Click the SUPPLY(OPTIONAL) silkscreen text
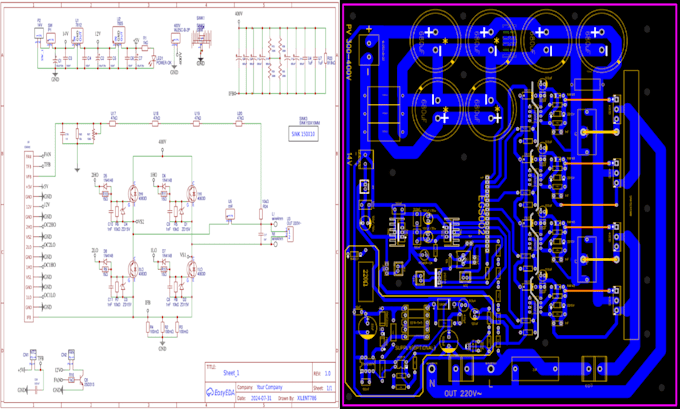The height and width of the screenshot is (409, 680). [x=415, y=348]
